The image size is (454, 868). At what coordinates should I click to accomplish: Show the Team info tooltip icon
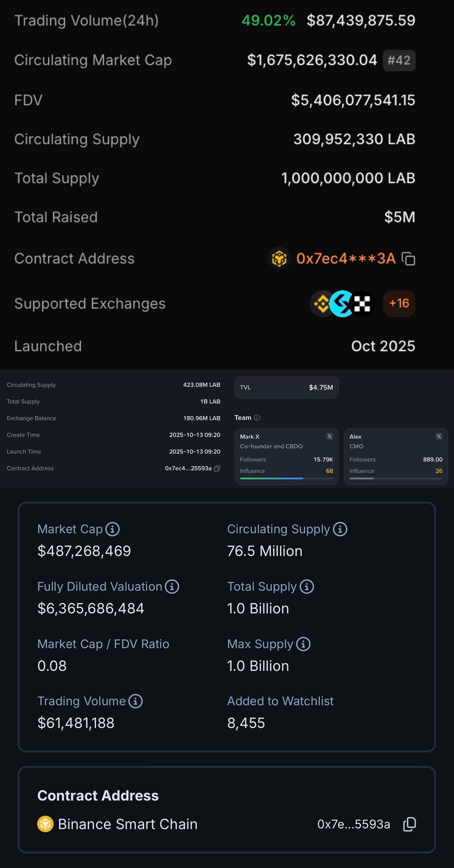pyautogui.click(x=257, y=418)
